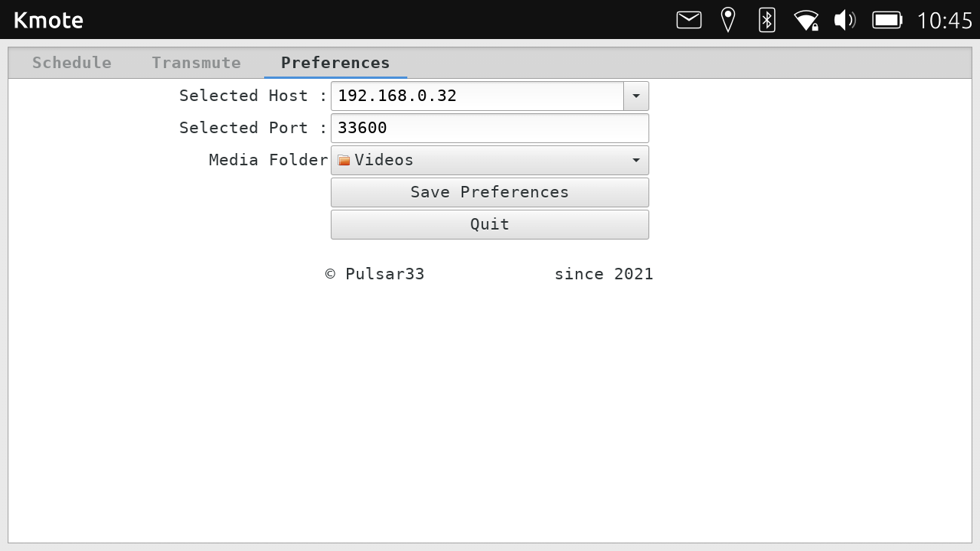Click the 10:45 clock display
The width and height of the screenshot is (980, 551).
[946, 20]
